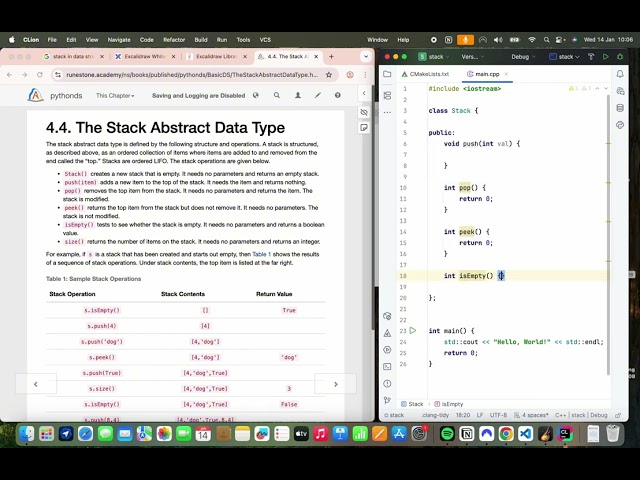The width and height of the screenshot is (640, 480).
Task: Open Visual Studio Code from the Dock
Action: pos(525,433)
